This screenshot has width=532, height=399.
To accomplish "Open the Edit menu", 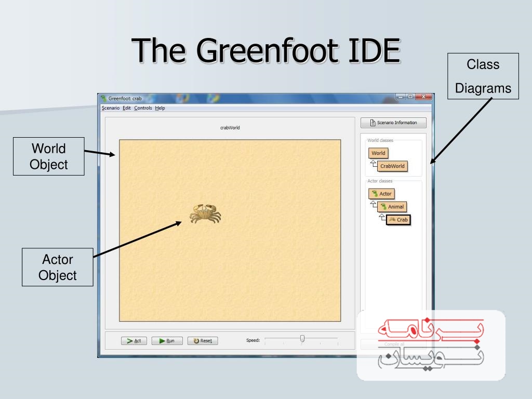I will pyautogui.click(x=127, y=108).
